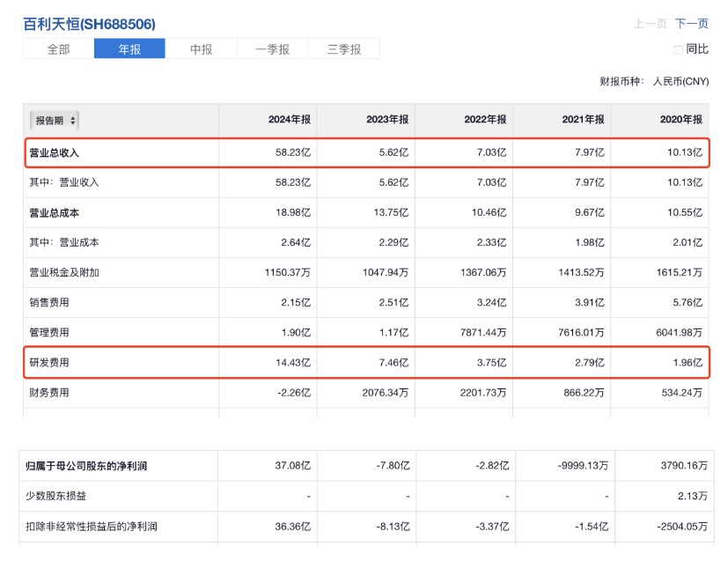Select the 研发费用 row label

pos(49,362)
